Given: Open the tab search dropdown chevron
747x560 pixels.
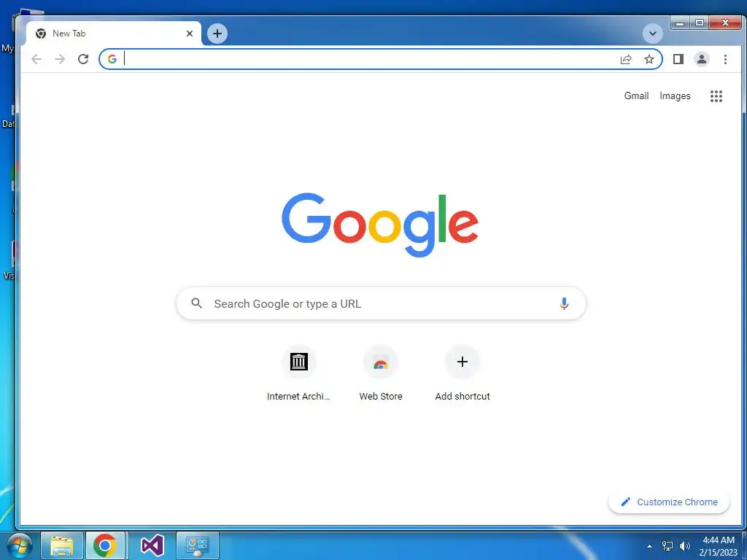Looking at the screenshot, I should click(653, 34).
